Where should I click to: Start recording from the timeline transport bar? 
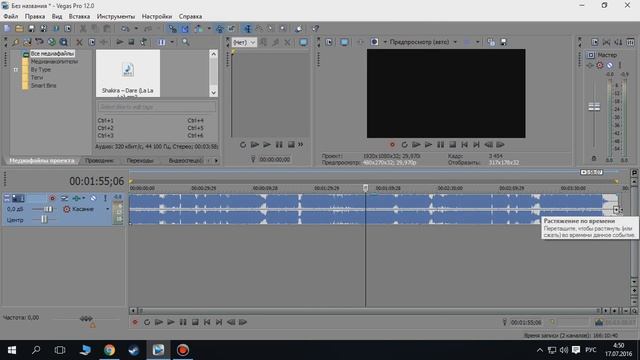[135, 322]
